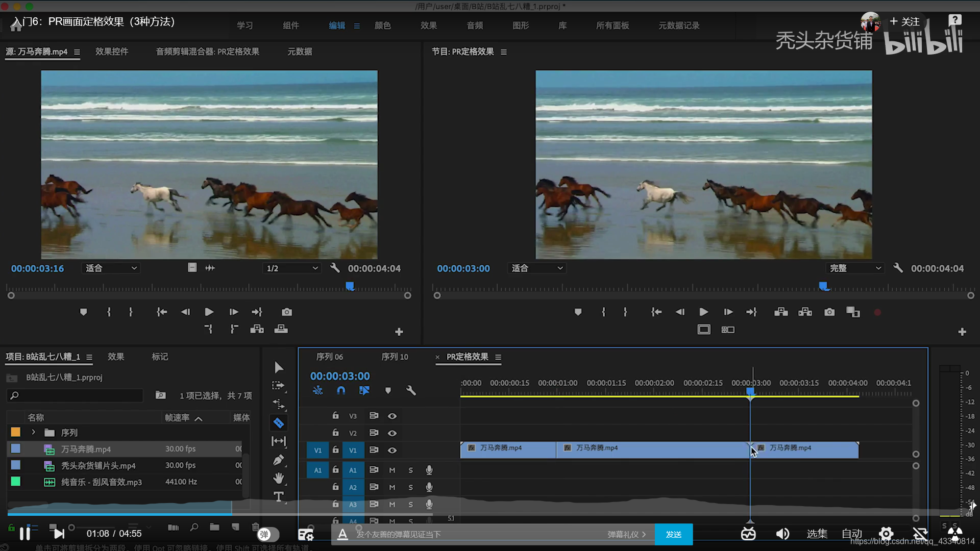Open the 序列 06 timeline tab

(329, 357)
